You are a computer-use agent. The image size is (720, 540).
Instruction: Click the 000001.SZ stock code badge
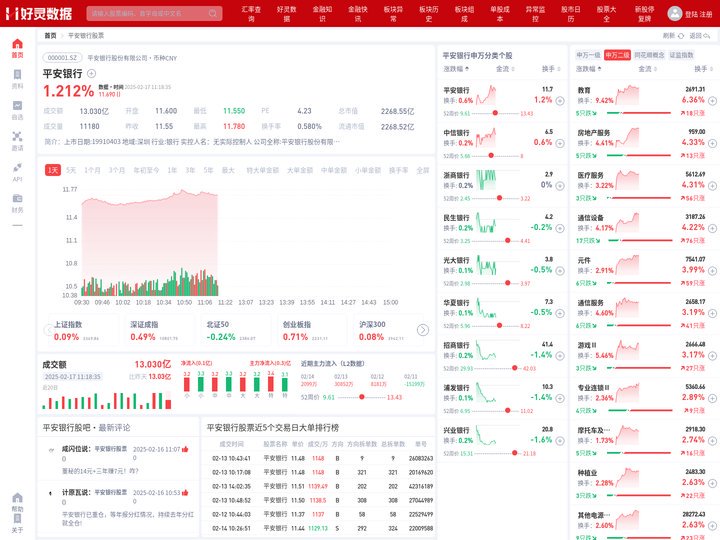(x=62, y=58)
